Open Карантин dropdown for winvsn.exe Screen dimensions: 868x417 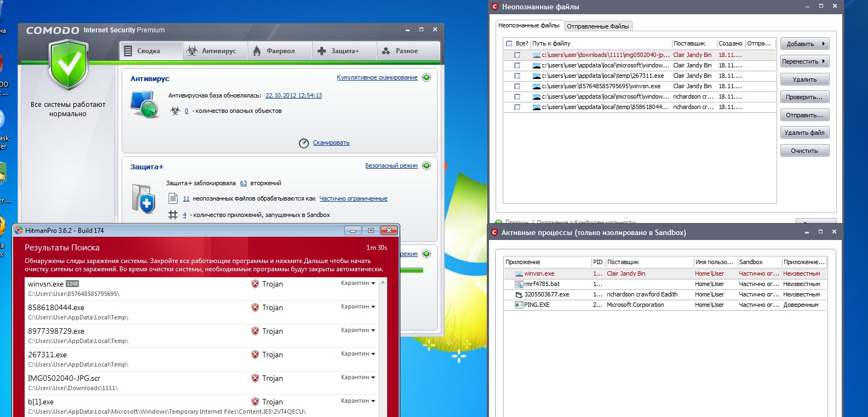pos(358,283)
